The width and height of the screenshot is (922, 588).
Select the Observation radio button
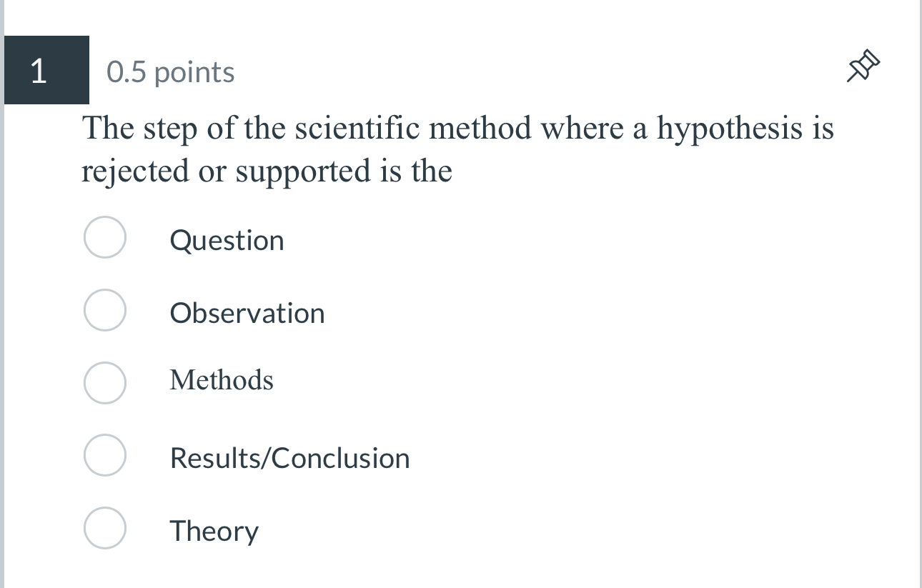click(104, 310)
